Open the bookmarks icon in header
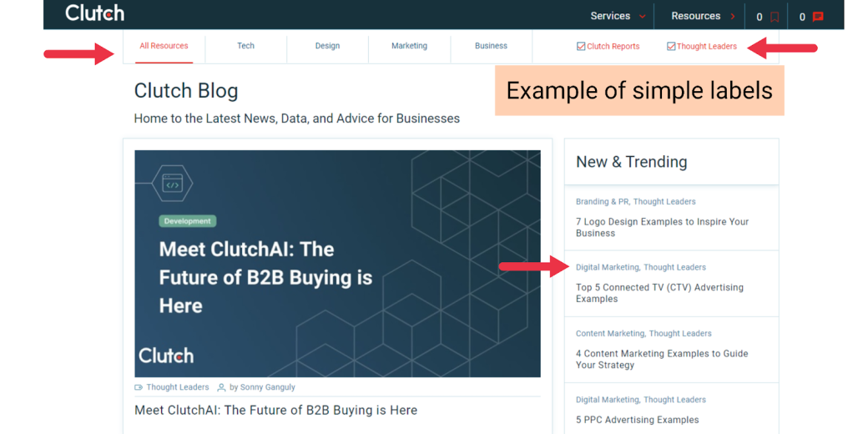 click(775, 17)
